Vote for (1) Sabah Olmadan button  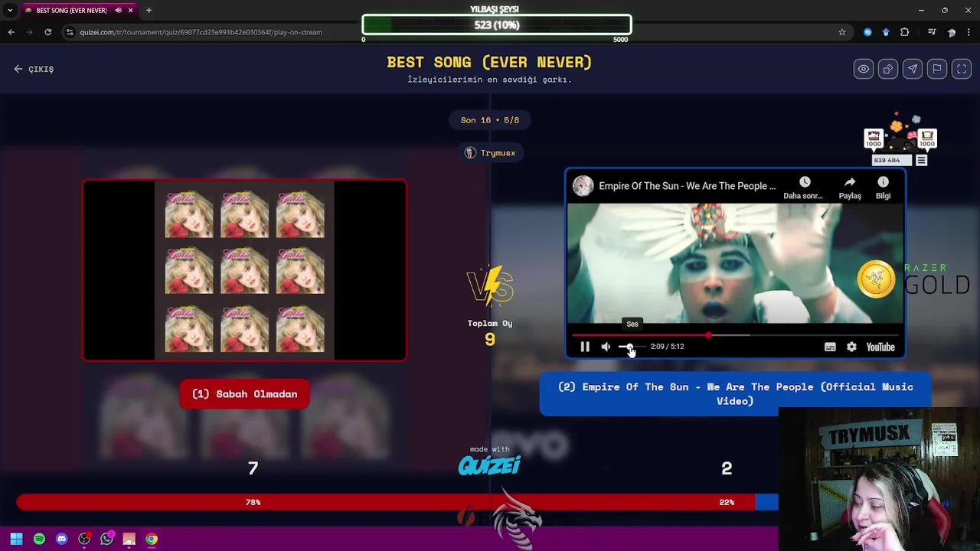[x=244, y=394]
